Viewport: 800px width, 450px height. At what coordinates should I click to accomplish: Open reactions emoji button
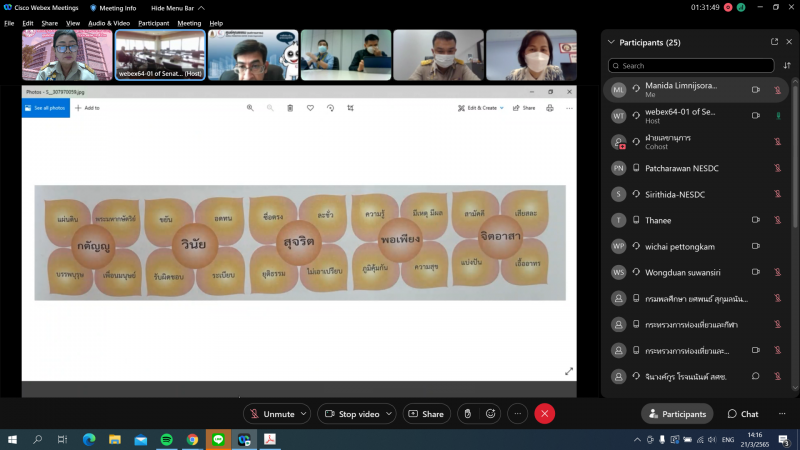point(490,414)
